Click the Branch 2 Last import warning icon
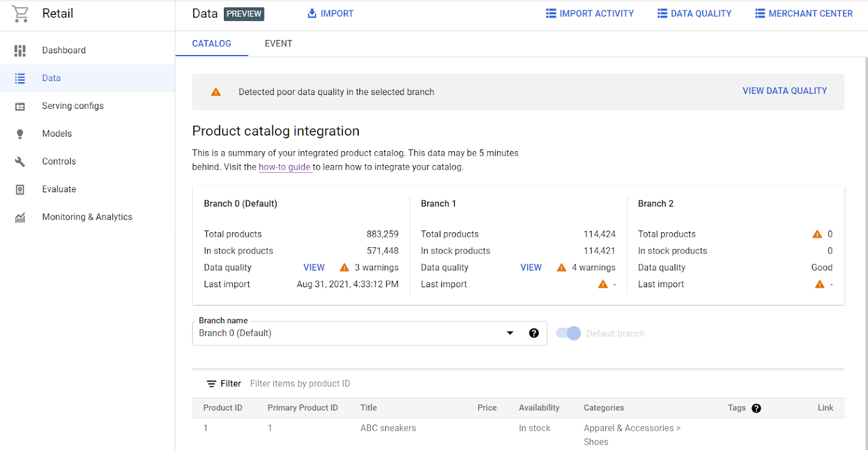Image resolution: width=868 pixels, height=450 pixels. click(819, 284)
